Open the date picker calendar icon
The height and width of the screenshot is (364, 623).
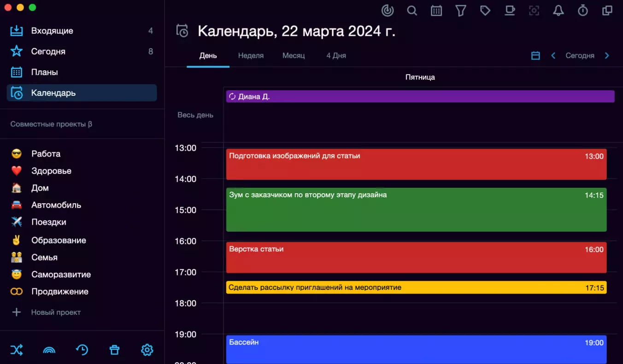coord(535,56)
